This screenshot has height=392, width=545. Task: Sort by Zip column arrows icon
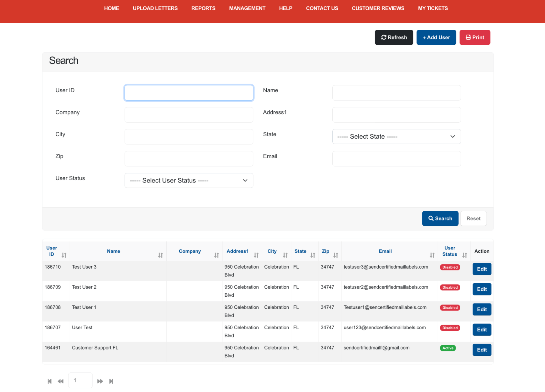pyautogui.click(x=336, y=255)
